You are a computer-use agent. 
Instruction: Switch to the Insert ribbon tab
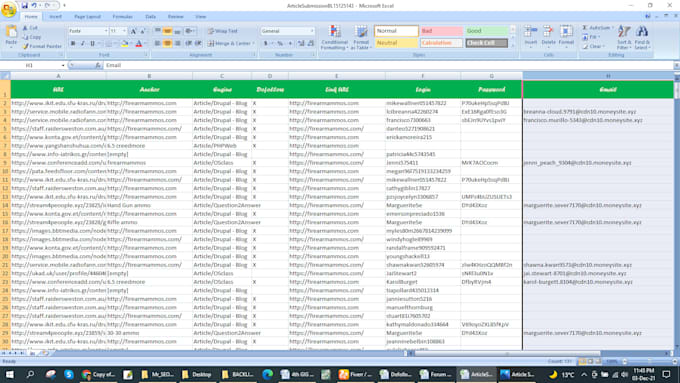coord(55,16)
